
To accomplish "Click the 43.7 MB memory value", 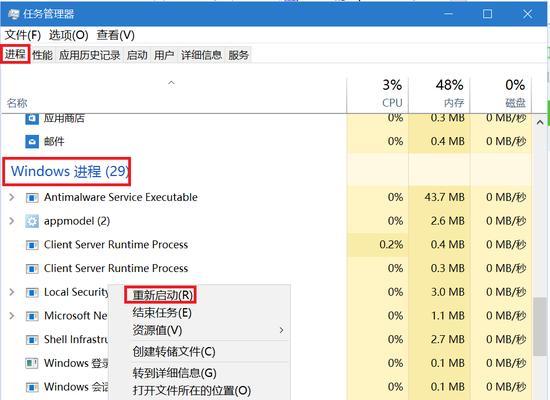I will coord(444,197).
